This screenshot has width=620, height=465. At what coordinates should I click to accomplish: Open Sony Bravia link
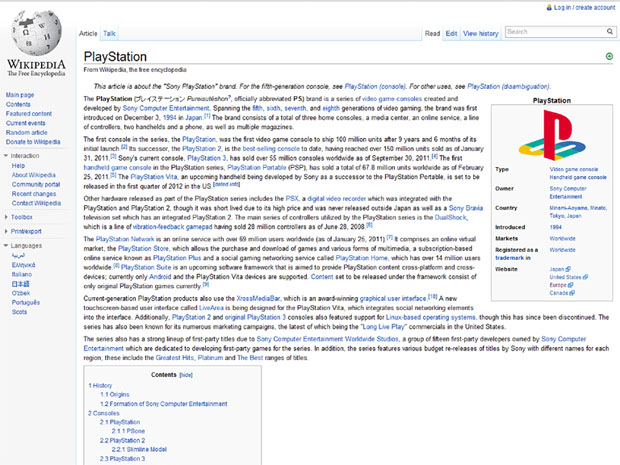[x=465, y=208]
